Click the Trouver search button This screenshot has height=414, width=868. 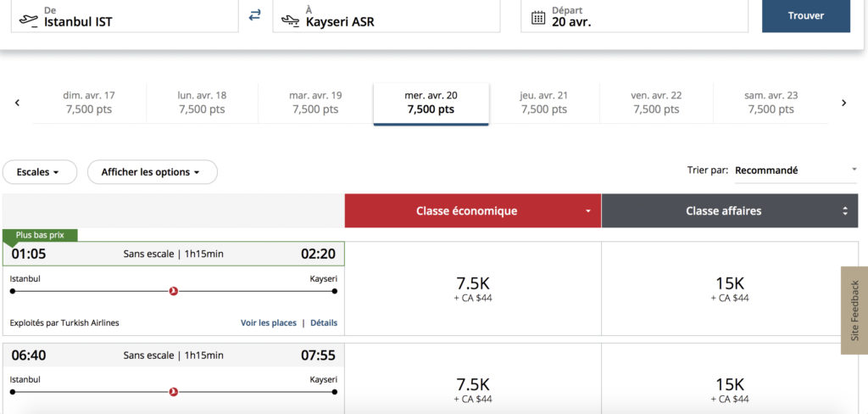[806, 16]
